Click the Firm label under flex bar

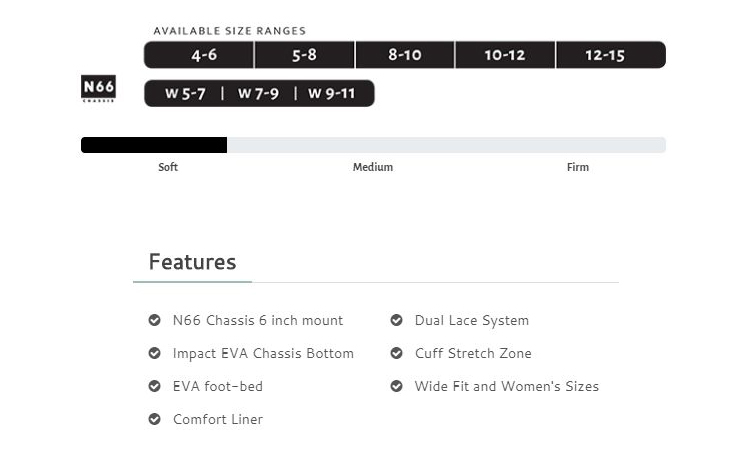click(x=578, y=167)
